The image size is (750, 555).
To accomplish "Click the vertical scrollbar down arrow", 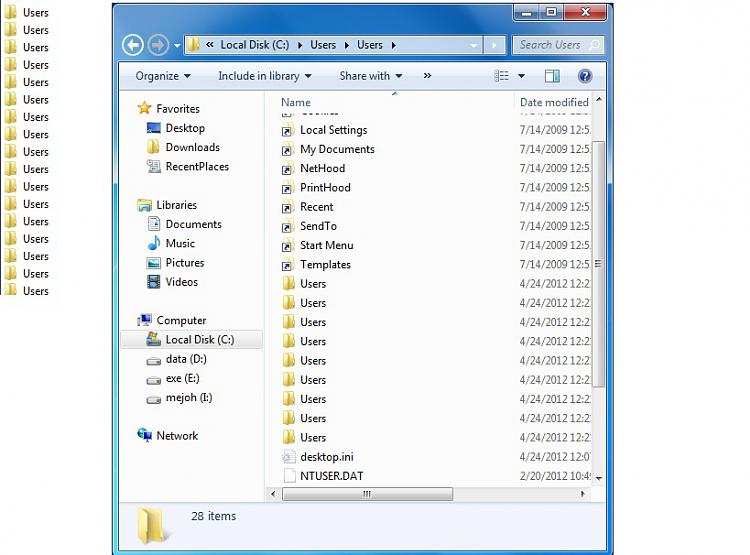I will click(x=598, y=478).
